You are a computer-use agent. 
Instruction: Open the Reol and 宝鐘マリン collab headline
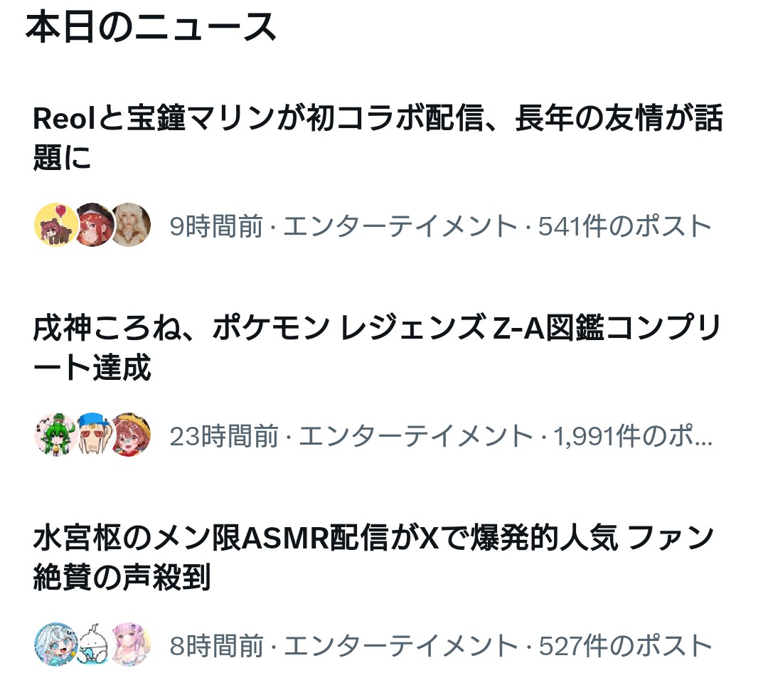[x=378, y=137]
